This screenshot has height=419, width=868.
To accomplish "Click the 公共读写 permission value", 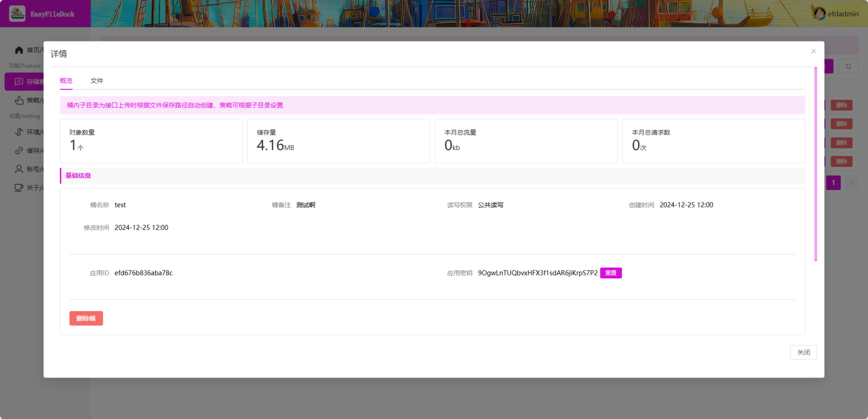I will pos(490,205).
